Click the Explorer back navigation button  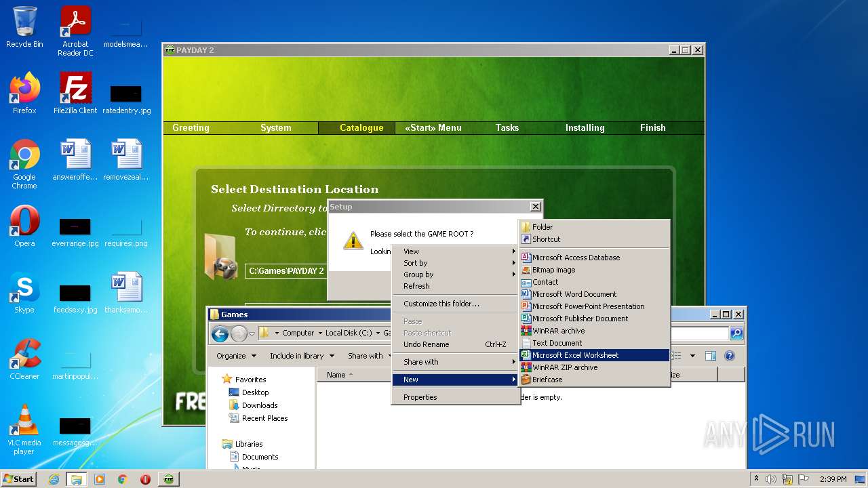220,333
